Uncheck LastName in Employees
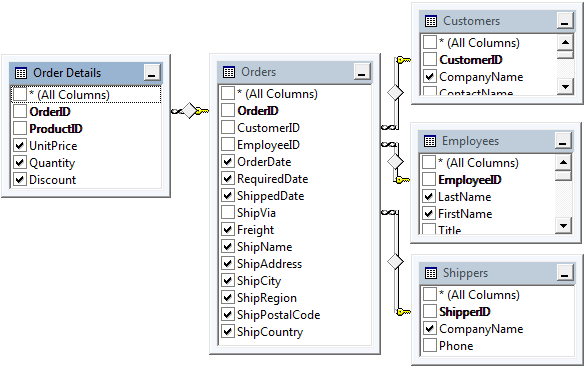 pyautogui.click(x=429, y=197)
